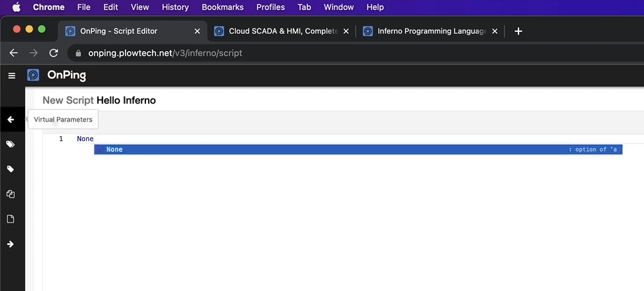
Task: Open the Window menu
Action: (x=339, y=7)
